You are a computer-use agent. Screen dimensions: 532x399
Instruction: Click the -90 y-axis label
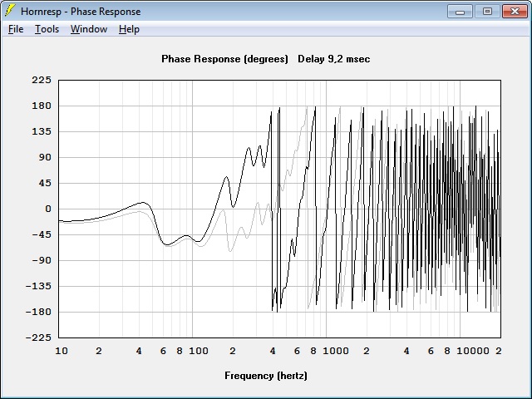pos(42,260)
